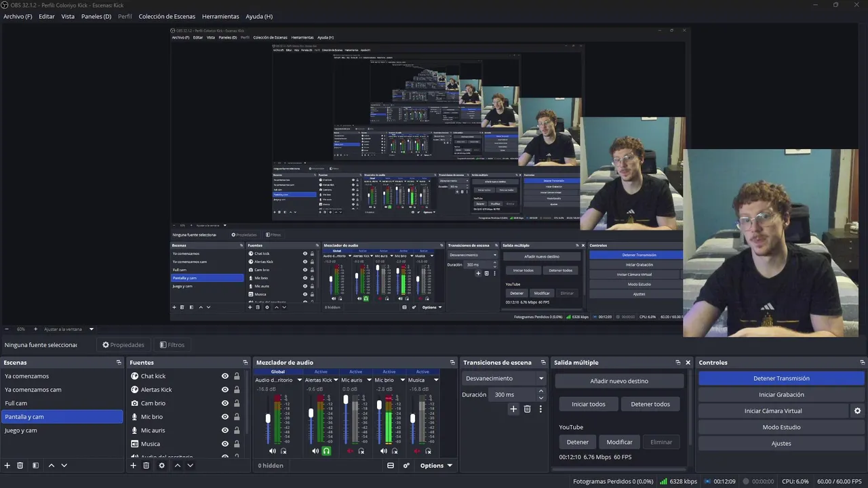Screen dimensions: 868x488
Task: Zoom in preview with plus icon
Action: [35, 329]
